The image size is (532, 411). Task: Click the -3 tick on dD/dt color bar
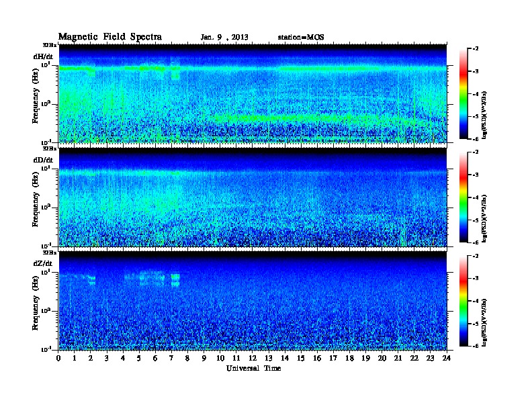tap(476, 175)
